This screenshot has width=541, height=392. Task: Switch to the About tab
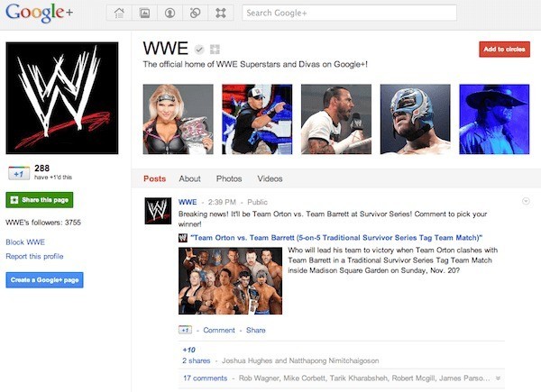point(189,178)
